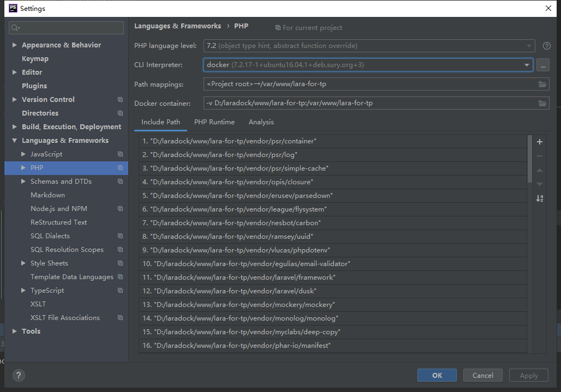The image size is (561, 392).
Task: Switch to the PHP Runtime tab
Action: click(x=214, y=122)
